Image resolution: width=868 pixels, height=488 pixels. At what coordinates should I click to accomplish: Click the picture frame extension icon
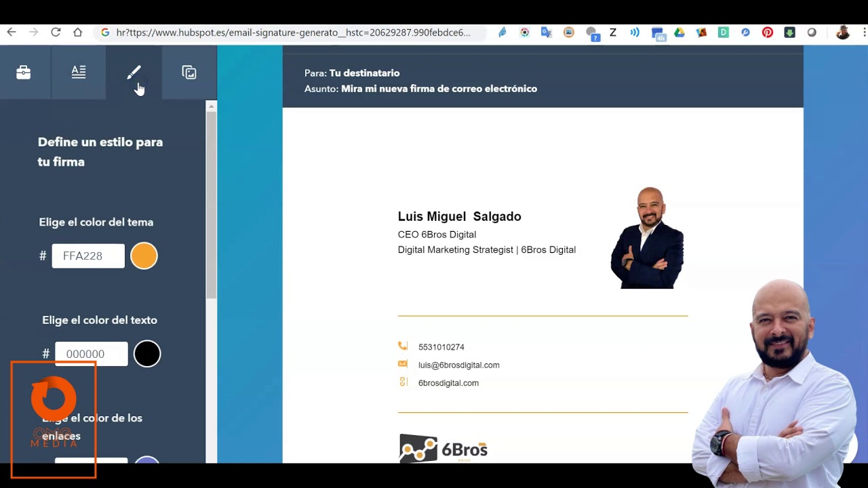[569, 33]
